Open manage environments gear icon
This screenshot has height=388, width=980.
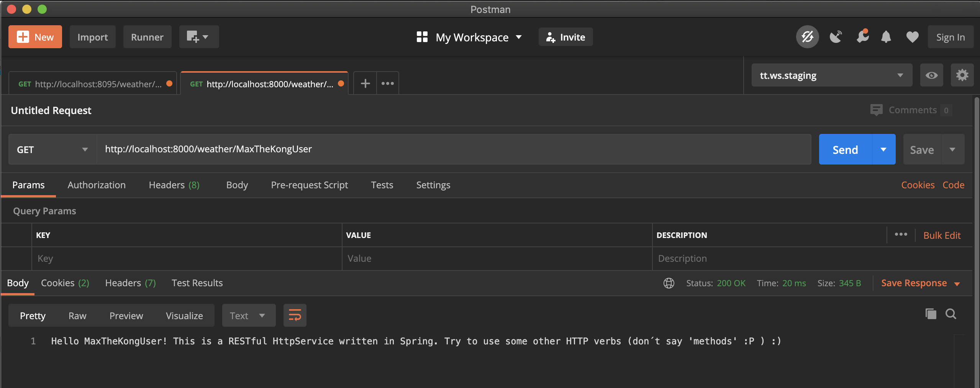[962, 75]
